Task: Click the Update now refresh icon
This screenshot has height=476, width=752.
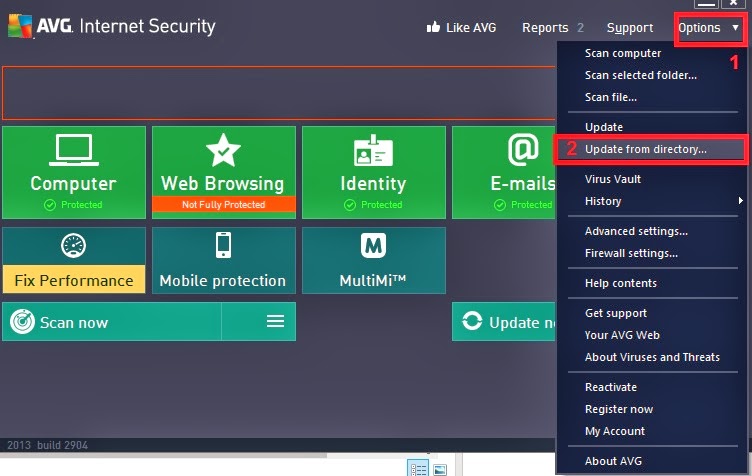Action: pyautogui.click(x=472, y=321)
